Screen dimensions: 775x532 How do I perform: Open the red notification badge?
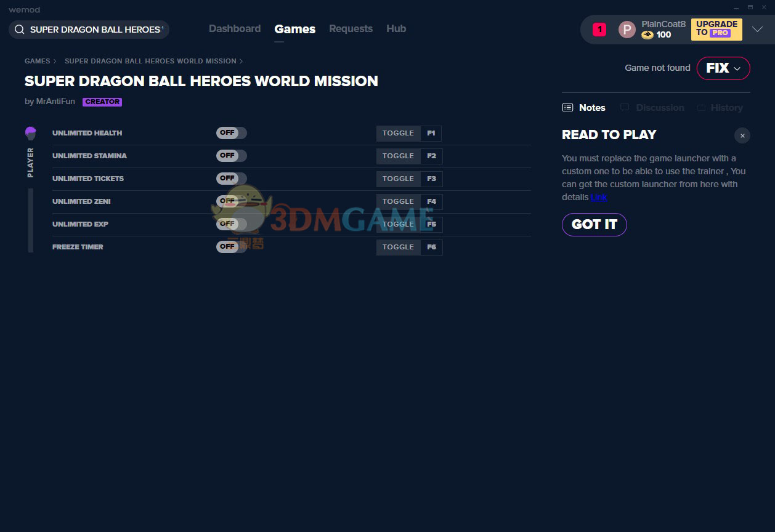point(599,29)
